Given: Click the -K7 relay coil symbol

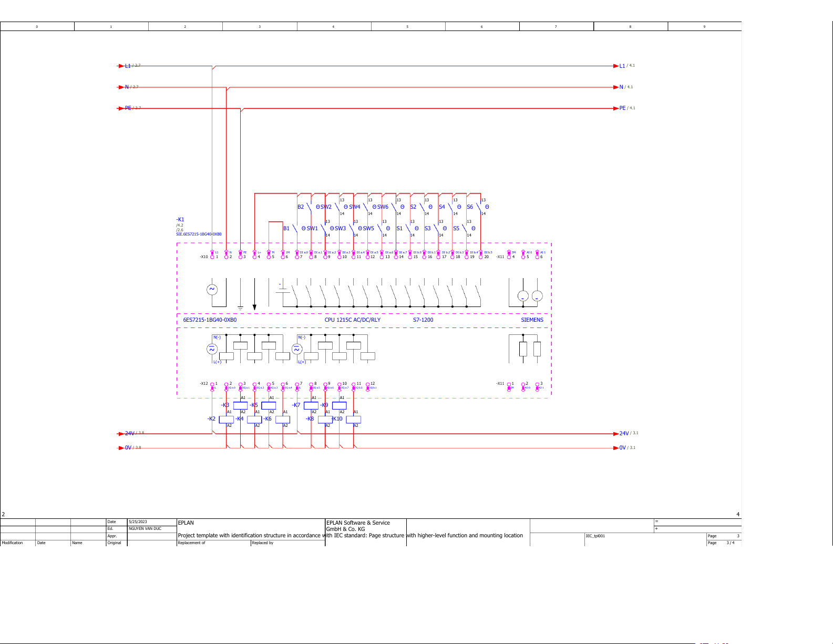Looking at the screenshot, I should 311,405.
